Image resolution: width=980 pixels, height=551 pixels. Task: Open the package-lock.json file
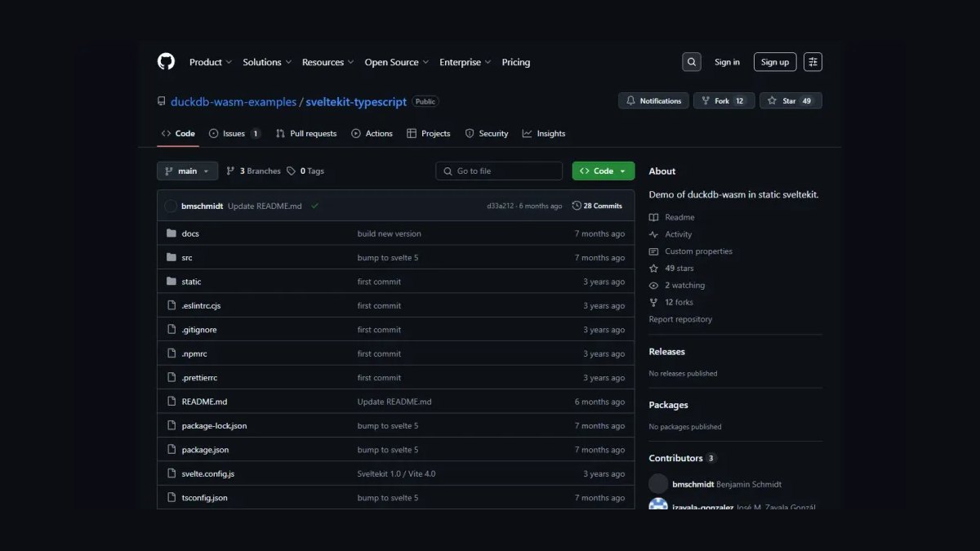click(214, 426)
